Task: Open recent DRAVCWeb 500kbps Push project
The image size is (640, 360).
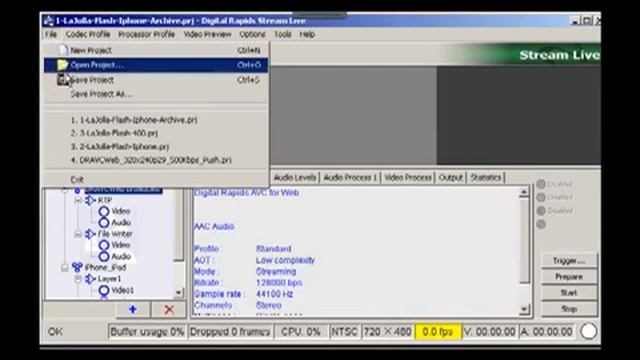Action: coord(156,160)
